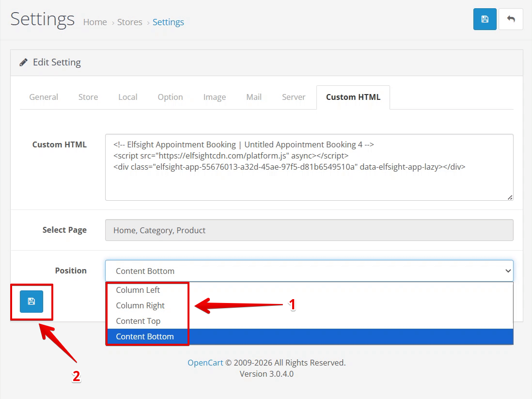Click the Position field label

click(71, 271)
